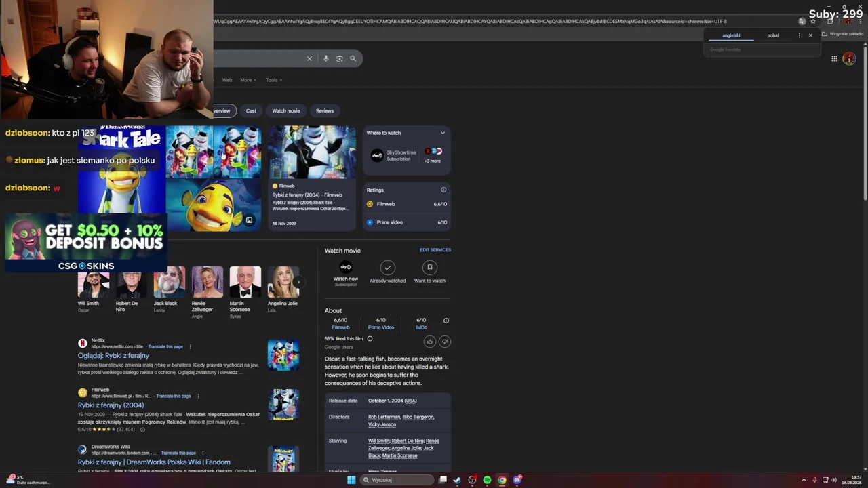Select the Reviews chip
The image size is (868, 488).
coord(325,110)
